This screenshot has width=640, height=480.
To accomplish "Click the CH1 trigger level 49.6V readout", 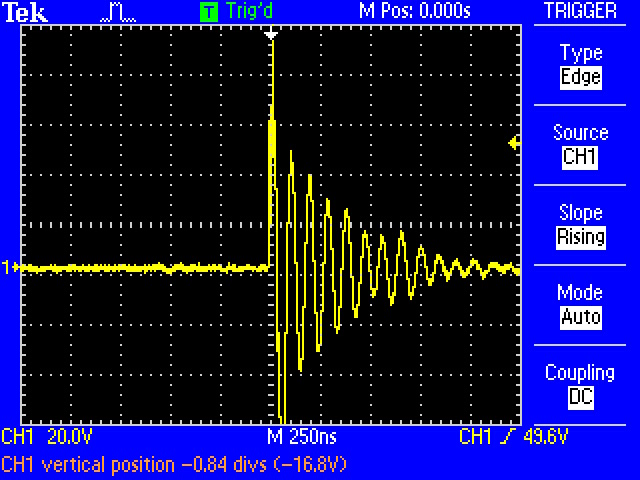I will pos(513,437).
